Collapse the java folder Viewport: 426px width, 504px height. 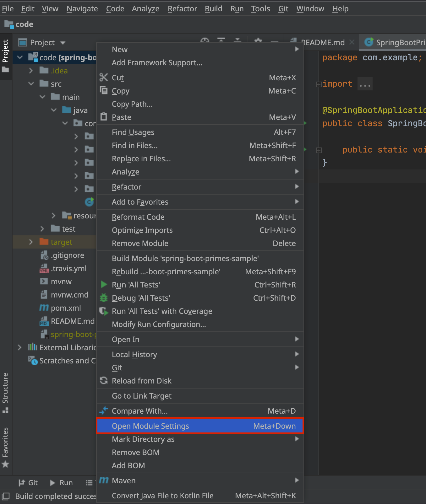(54, 110)
